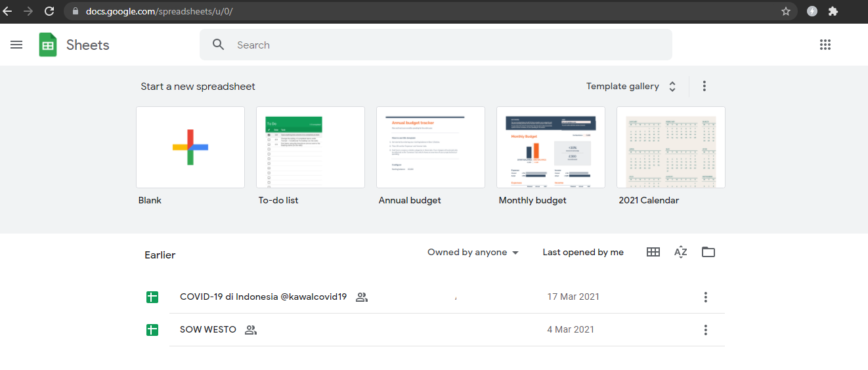Click the To-do list label
The width and height of the screenshot is (868, 370).
pyautogui.click(x=278, y=200)
